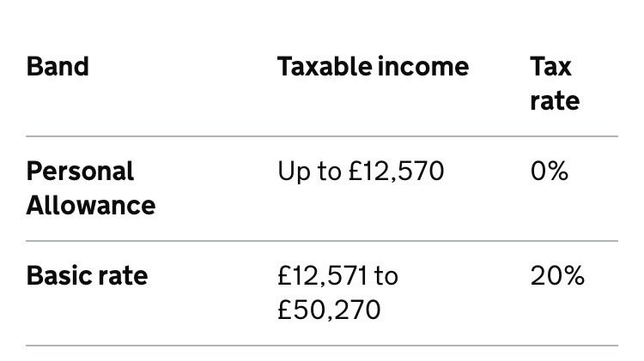
Task: Click the "£12,571 to £50,270" income range
Action: (x=338, y=292)
